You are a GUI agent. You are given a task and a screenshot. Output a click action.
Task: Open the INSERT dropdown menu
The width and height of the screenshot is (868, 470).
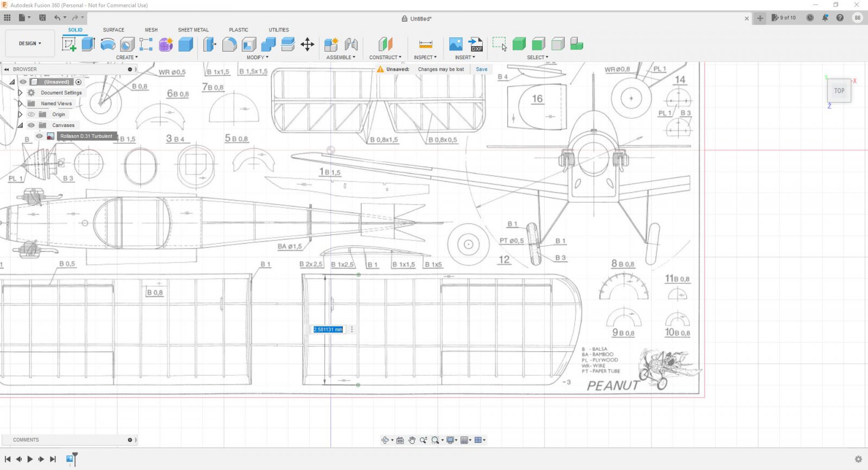465,58
